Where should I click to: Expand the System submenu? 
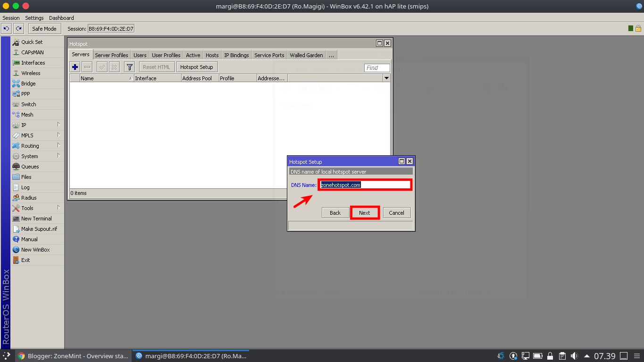click(x=59, y=156)
